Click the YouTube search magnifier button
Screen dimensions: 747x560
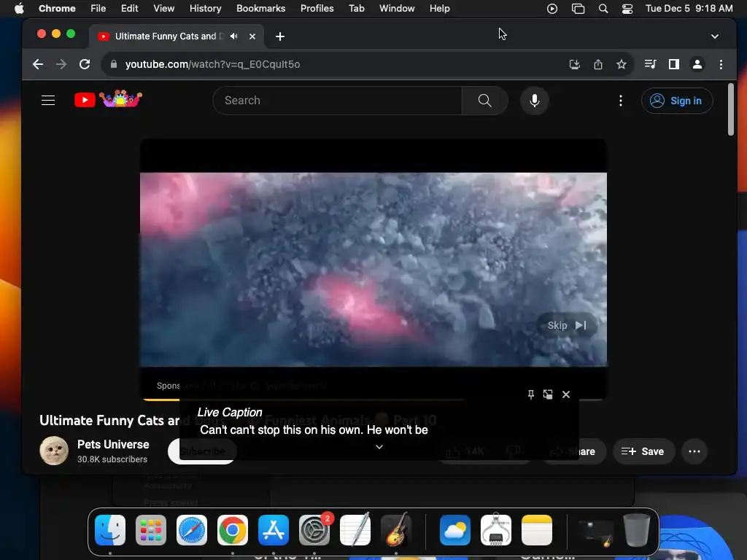(x=484, y=101)
